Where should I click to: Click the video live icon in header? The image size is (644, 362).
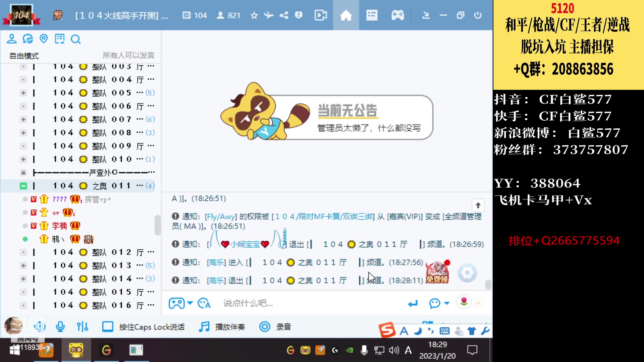(321, 15)
